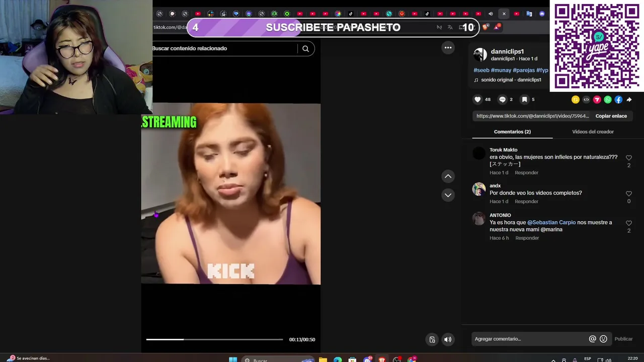Click the TikTok video to pause
This screenshot has width=644, height=362.
pos(230,194)
